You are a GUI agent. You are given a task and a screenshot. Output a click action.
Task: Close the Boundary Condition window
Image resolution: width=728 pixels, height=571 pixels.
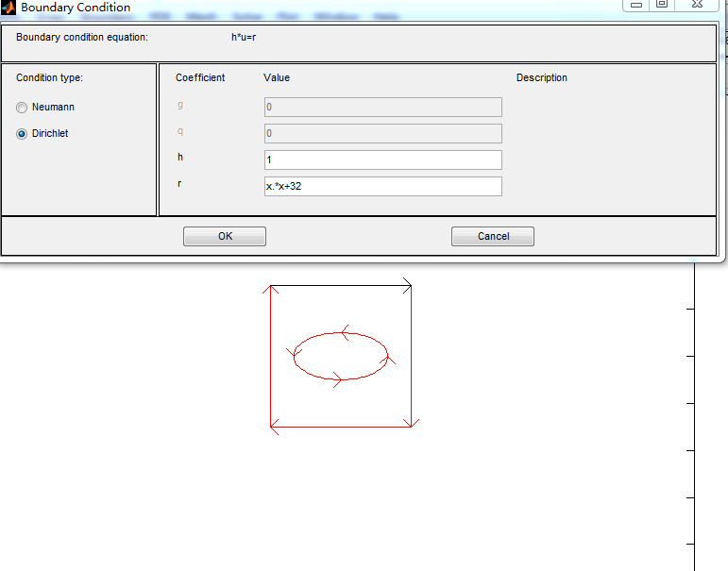(x=697, y=5)
